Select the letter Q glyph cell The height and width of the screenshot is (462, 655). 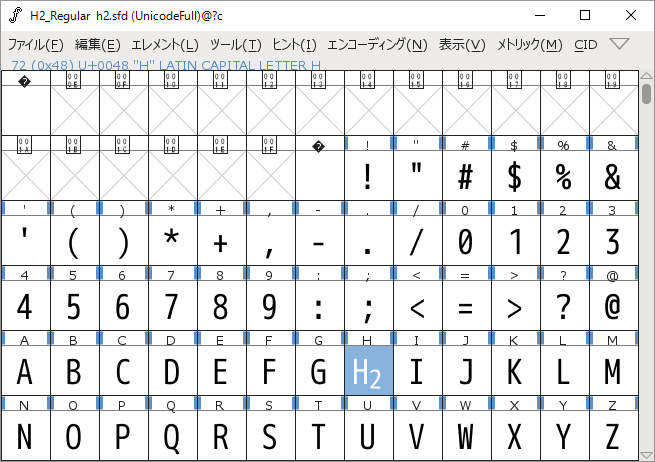173,436
